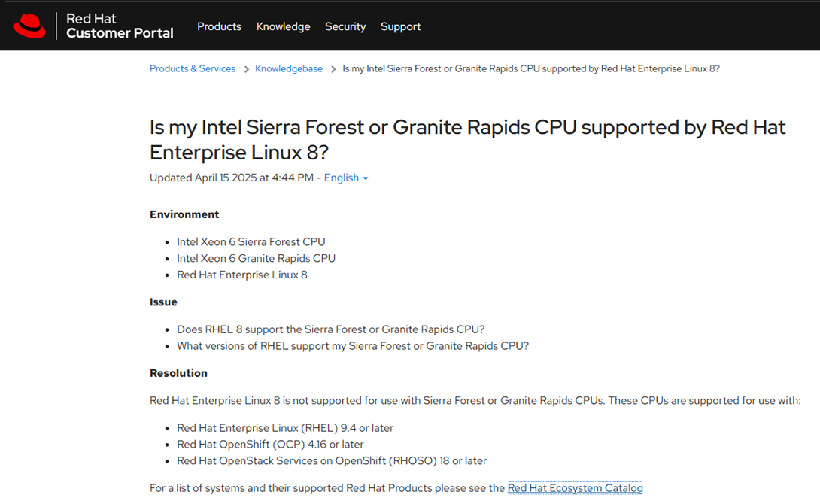Viewport: 820px width, 504px height.
Task: Click the article title heading
Action: (x=467, y=139)
